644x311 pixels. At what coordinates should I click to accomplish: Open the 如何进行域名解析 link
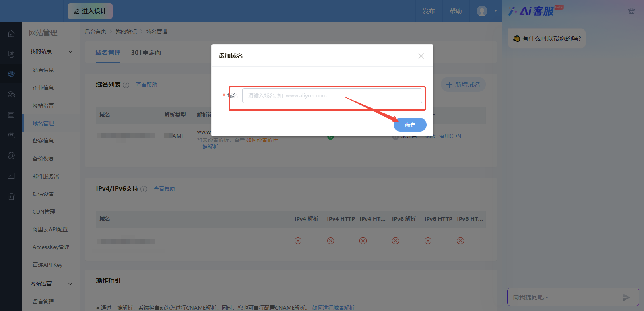tap(333, 308)
